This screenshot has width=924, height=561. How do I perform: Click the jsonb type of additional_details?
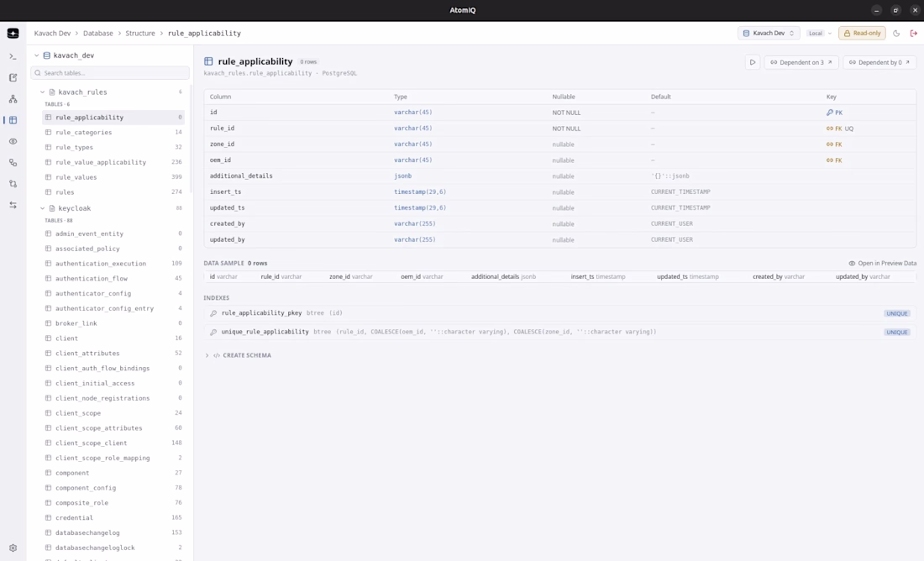tap(403, 176)
